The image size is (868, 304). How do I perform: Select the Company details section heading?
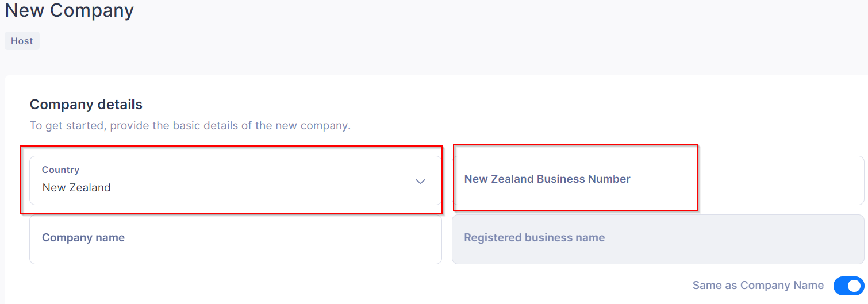(x=86, y=105)
